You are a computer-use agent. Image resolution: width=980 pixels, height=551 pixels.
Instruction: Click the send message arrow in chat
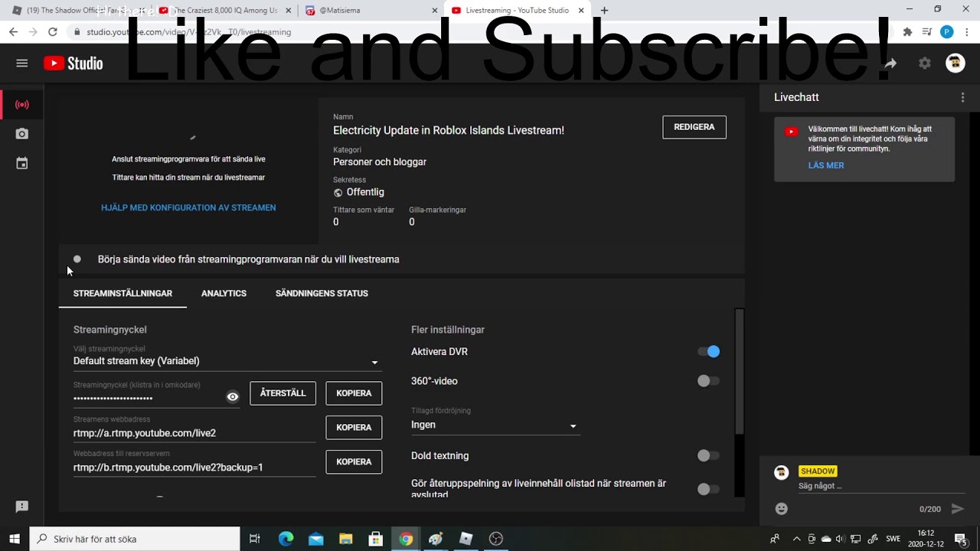(x=957, y=508)
